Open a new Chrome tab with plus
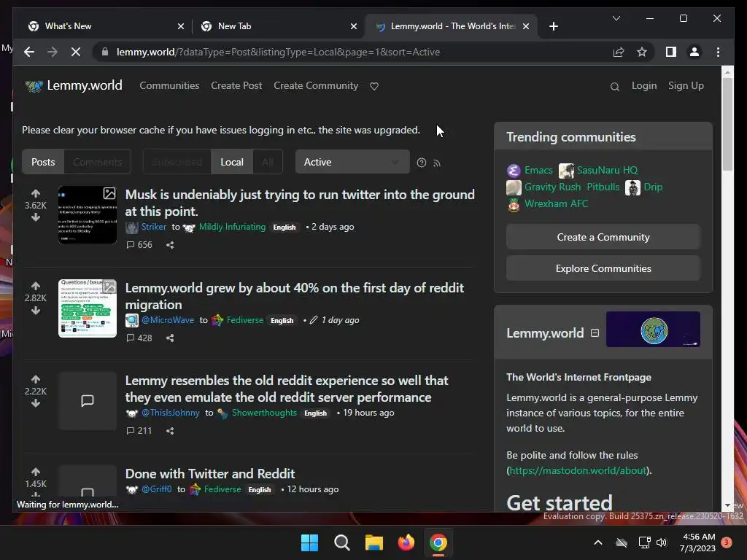 tap(553, 27)
